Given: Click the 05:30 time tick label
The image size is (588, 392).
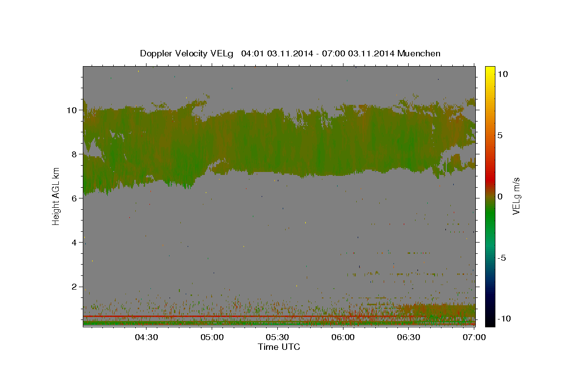Looking at the screenshot, I should 278,338.
